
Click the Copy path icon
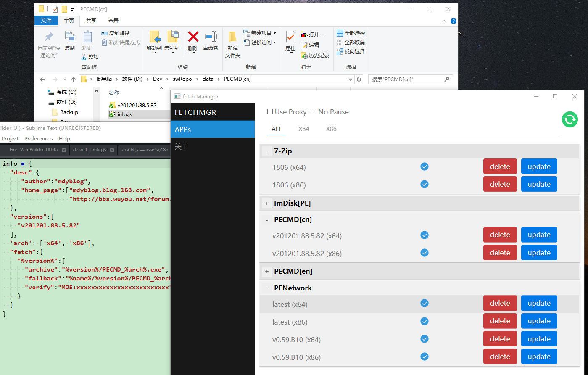[105, 33]
